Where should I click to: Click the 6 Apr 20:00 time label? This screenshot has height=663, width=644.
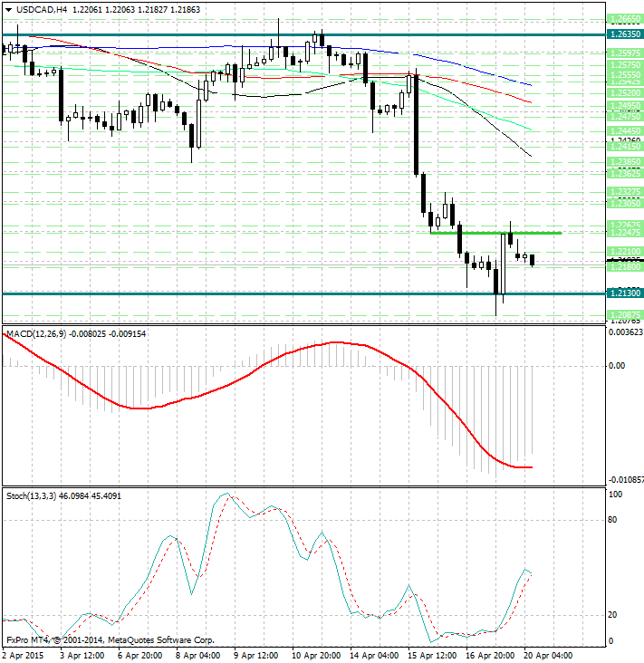(139, 656)
